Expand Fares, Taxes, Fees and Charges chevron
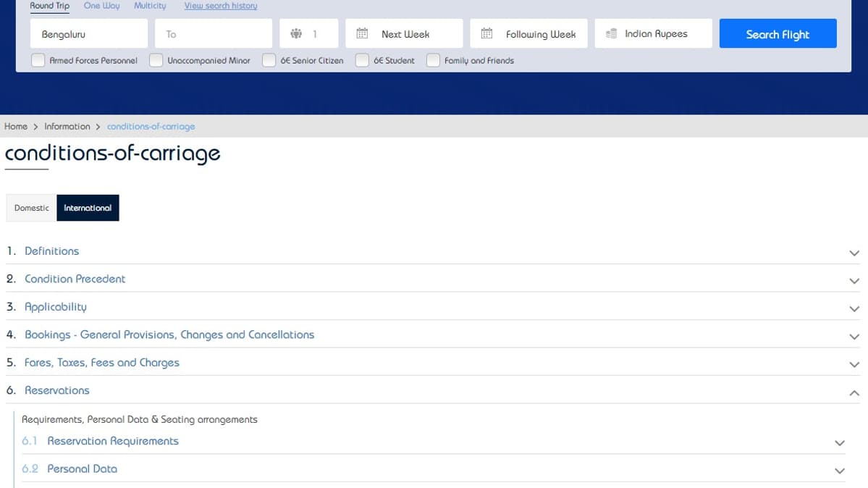Viewport: 868px width, 488px height. point(854,364)
